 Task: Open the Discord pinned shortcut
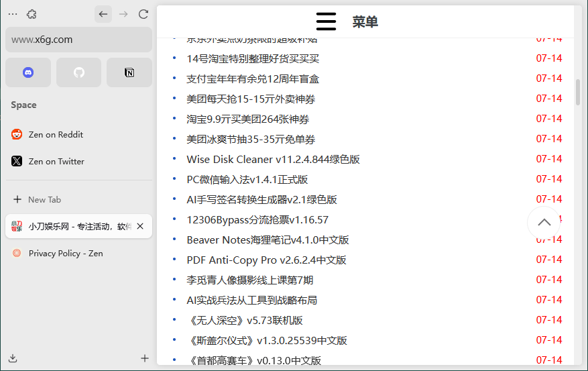click(28, 72)
